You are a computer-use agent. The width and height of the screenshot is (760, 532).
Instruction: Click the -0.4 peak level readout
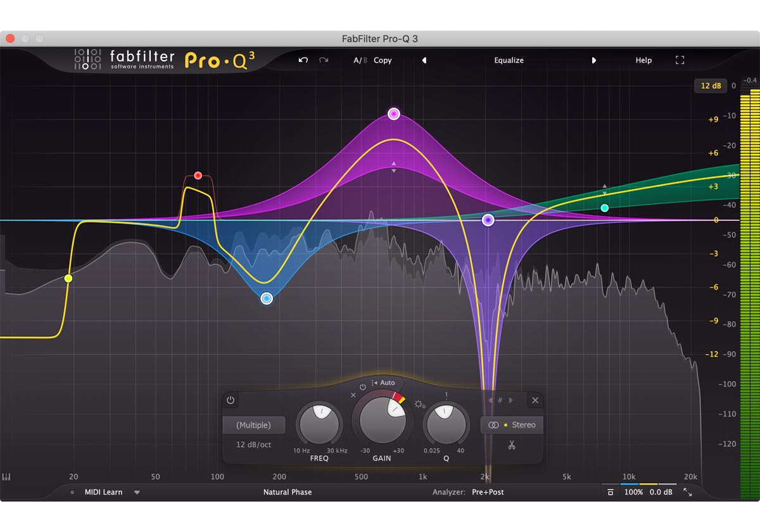[x=749, y=80]
